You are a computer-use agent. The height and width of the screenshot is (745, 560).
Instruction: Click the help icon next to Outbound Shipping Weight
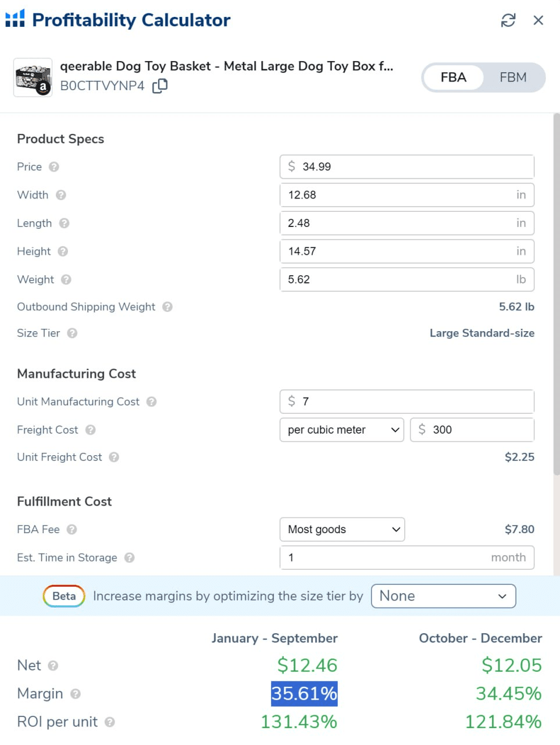[167, 307]
